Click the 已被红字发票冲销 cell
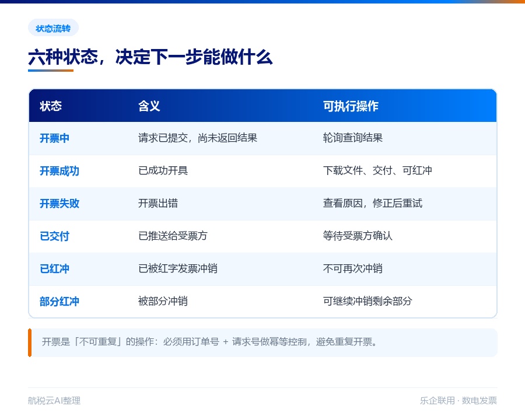Image resolution: width=525 pixels, height=420 pixels. [x=178, y=268]
